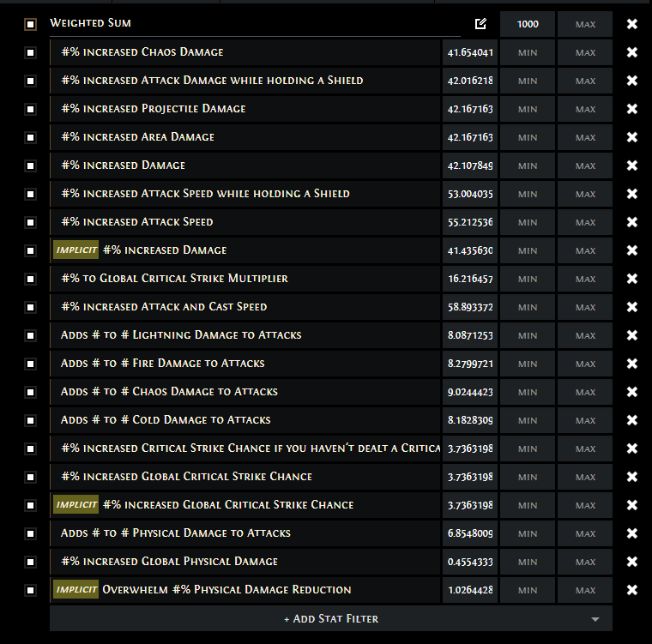Toggle the increased Chaos Damage checkbox

[30, 52]
